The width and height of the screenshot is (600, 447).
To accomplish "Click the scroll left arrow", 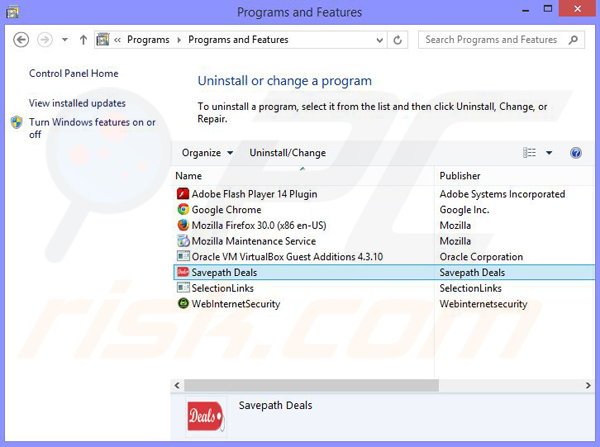I will click(x=177, y=385).
